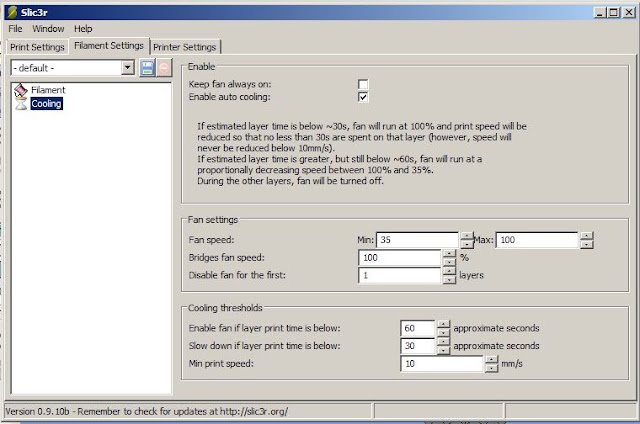Click the Fan speed Min input field

417,240
